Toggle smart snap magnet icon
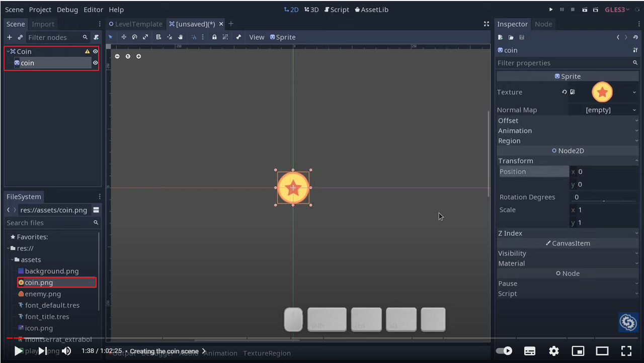644x363 pixels. 194,37
